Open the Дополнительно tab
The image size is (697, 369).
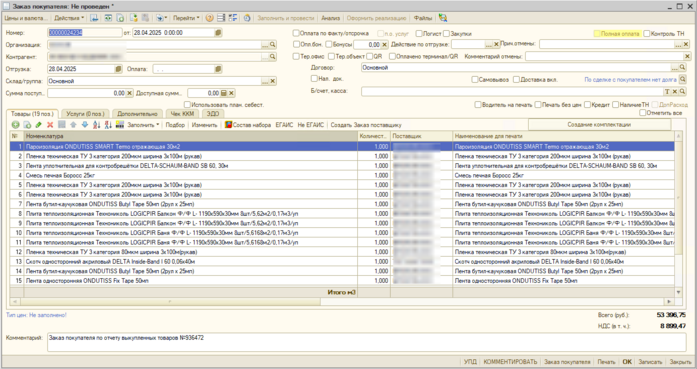point(137,114)
